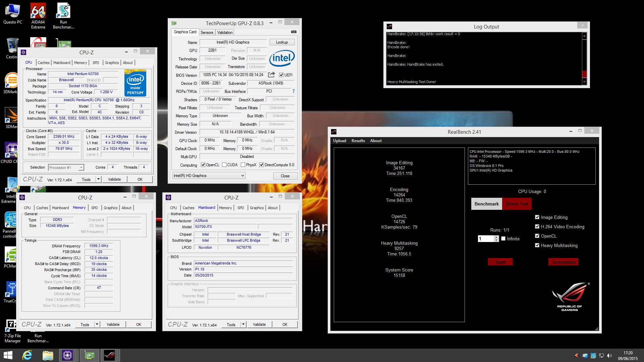Uncheck Heavy Multitasking in RealBench
Image resolution: width=644 pixels, height=362 pixels.
pos(537,245)
